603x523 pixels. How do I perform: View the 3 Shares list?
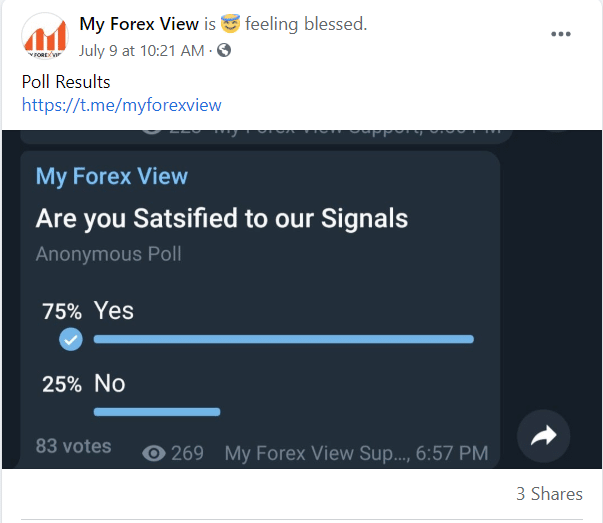tap(549, 494)
